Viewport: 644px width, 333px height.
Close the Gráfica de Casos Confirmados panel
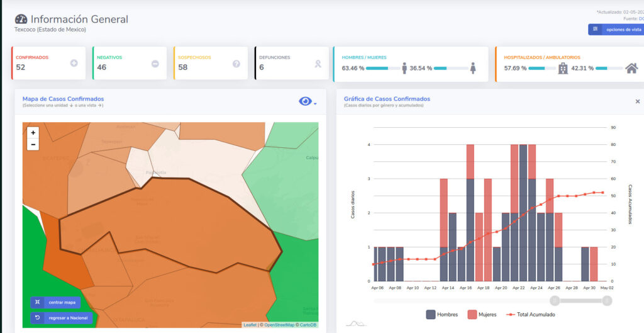pos(637,101)
